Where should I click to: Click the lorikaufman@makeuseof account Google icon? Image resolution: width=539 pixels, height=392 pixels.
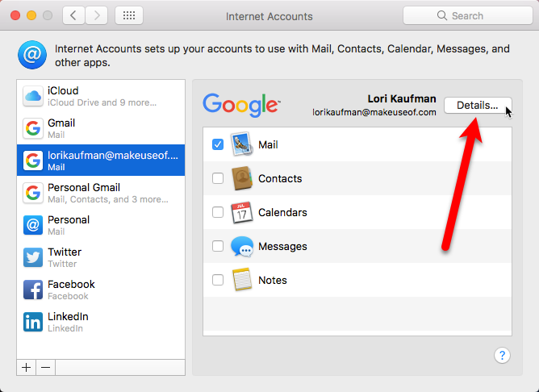[x=33, y=161]
